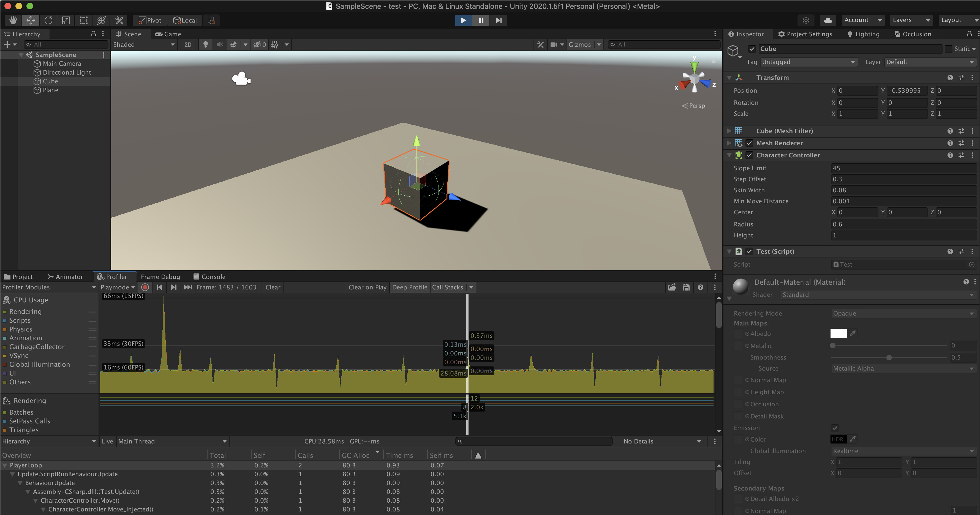
Task: Open the Albedo color swatch
Action: [839, 333]
